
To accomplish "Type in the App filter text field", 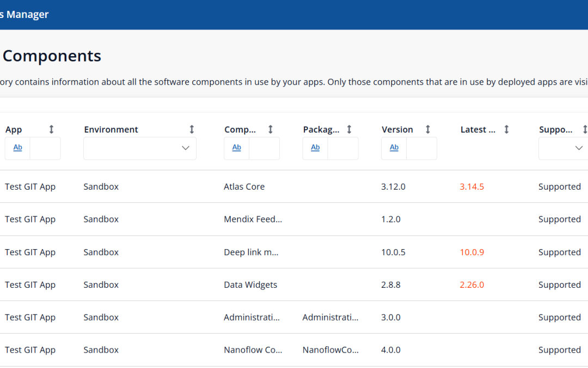I will [45, 148].
